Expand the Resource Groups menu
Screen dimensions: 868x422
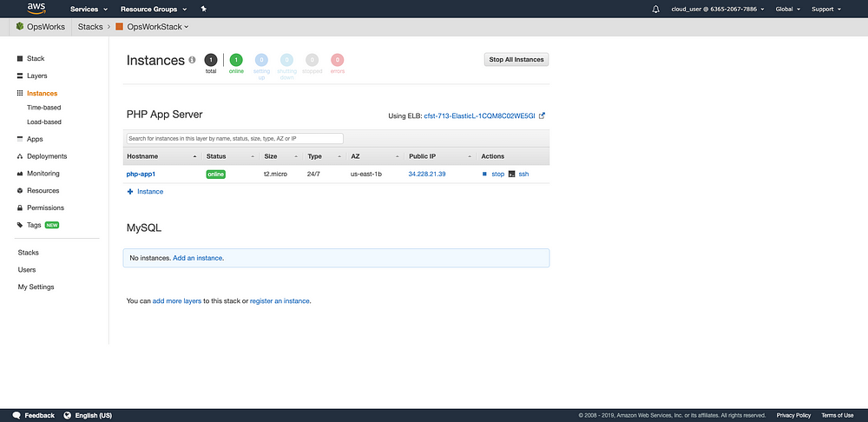tap(154, 10)
